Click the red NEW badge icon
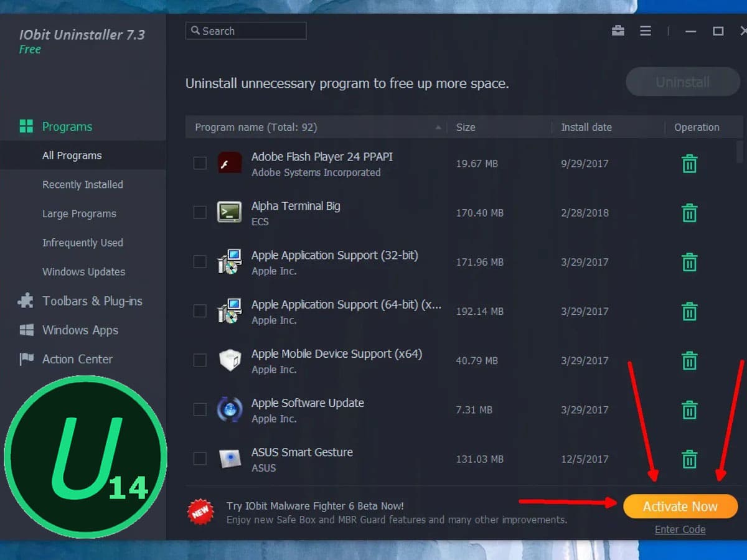The width and height of the screenshot is (747, 560). (200, 511)
